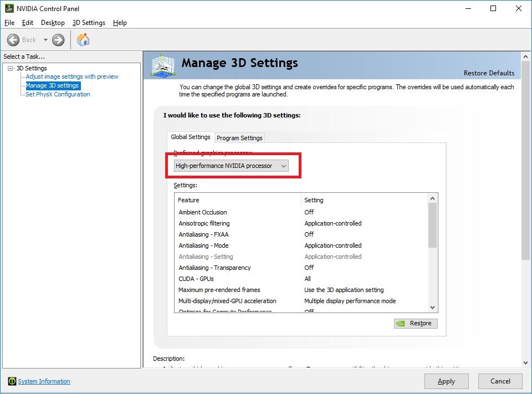Click the Restore button with NVIDIA logo
The image size is (532, 394).
click(x=416, y=323)
